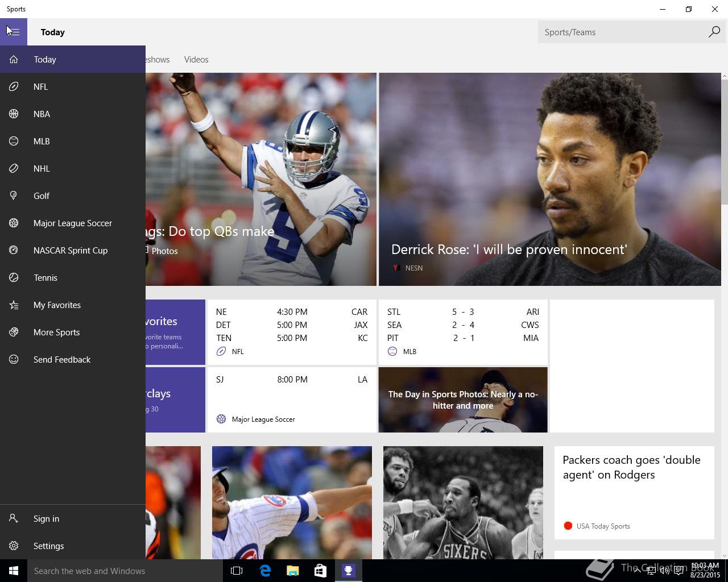The width and height of the screenshot is (728, 582).
Task: Switch to the Videos tab
Action: coord(196,59)
